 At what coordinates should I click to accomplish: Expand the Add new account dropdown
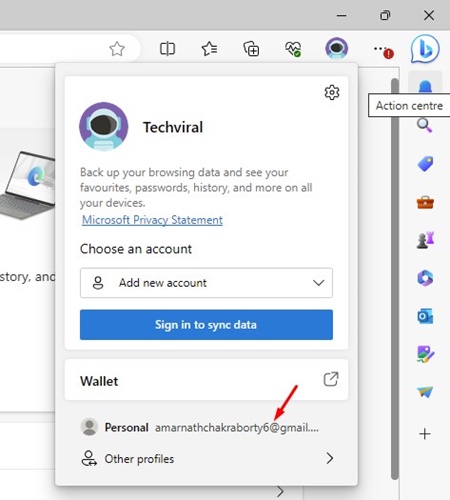tap(206, 283)
